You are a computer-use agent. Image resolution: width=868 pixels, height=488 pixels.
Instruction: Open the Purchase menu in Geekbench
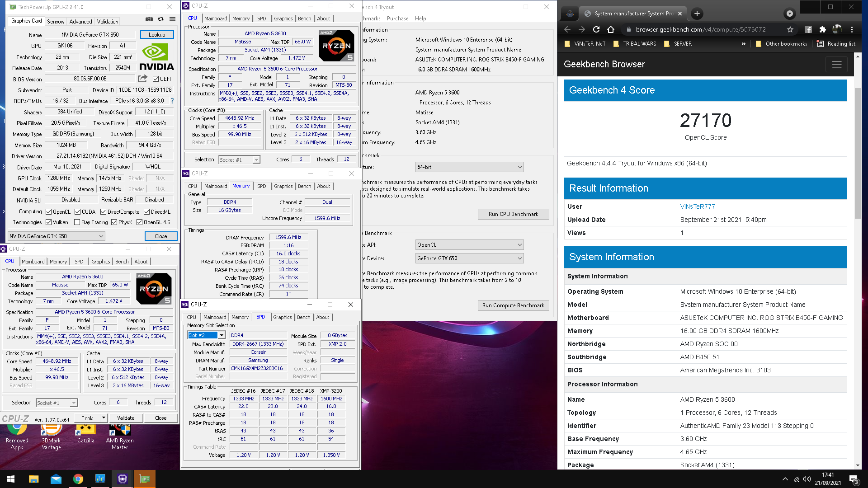pyautogui.click(x=397, y=19)
